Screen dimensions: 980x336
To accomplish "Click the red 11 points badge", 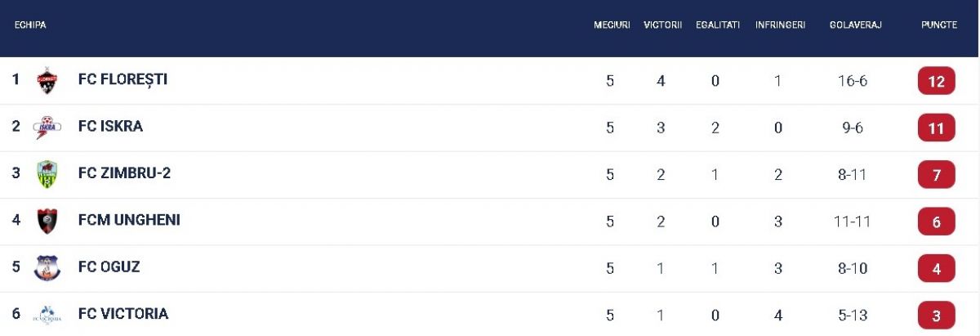I will pyautogui.click(x=937, y=128).
